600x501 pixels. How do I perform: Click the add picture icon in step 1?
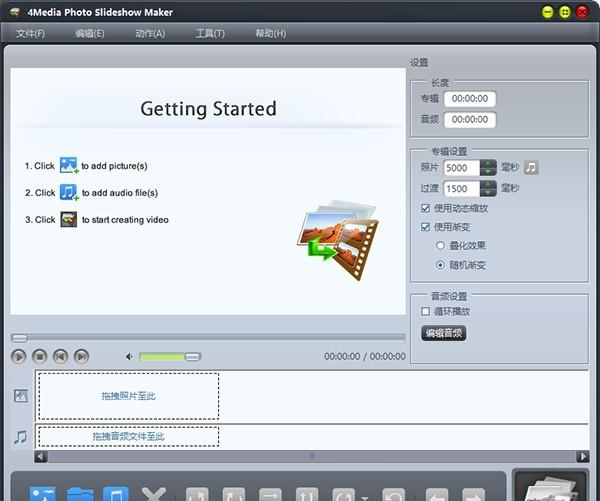[69, 165]
